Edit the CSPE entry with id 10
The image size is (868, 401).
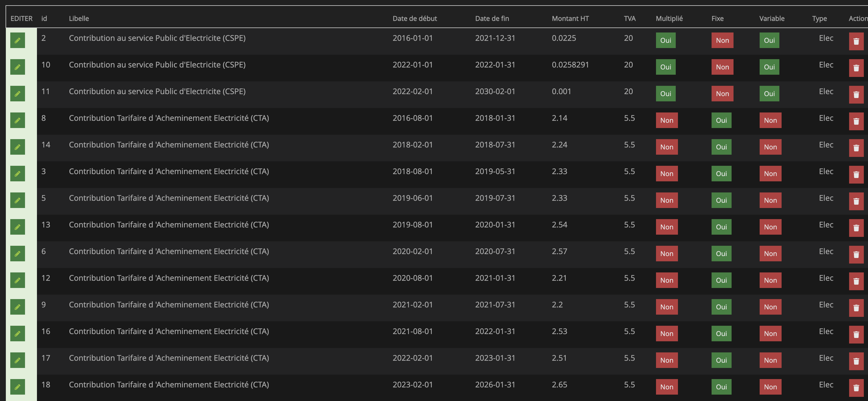18,67
